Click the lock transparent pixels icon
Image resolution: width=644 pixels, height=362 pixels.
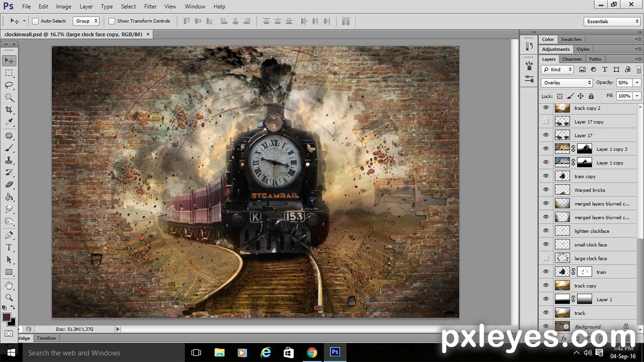click(x=560, y=96)
